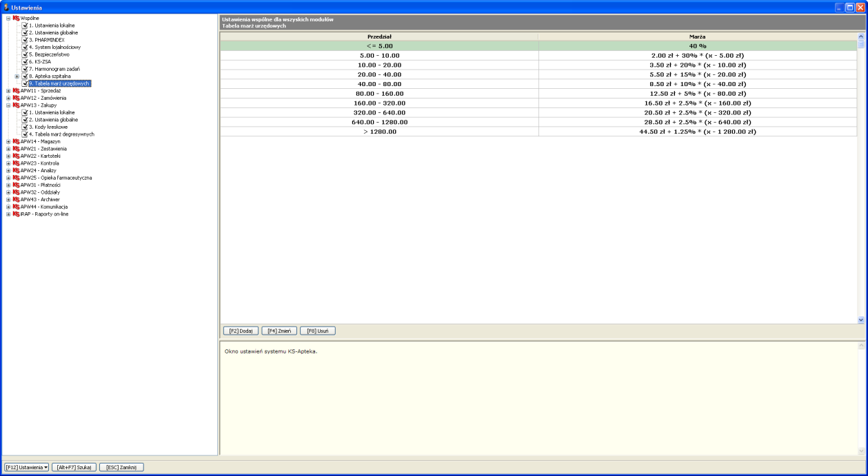Expand the APW24 - Analizy node
Screen dimensions: 868x476
click(8, 170)
